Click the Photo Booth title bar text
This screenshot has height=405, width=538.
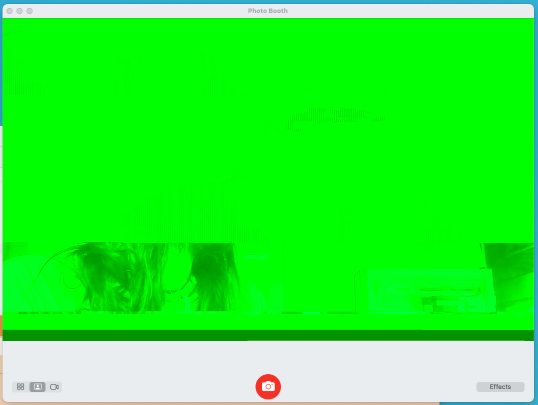pos(268,11)
